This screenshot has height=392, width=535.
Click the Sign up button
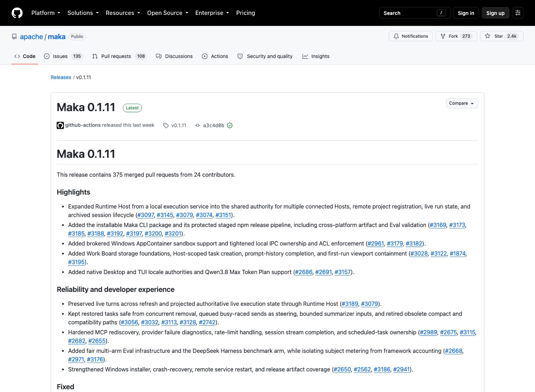[x=495, y=13]
